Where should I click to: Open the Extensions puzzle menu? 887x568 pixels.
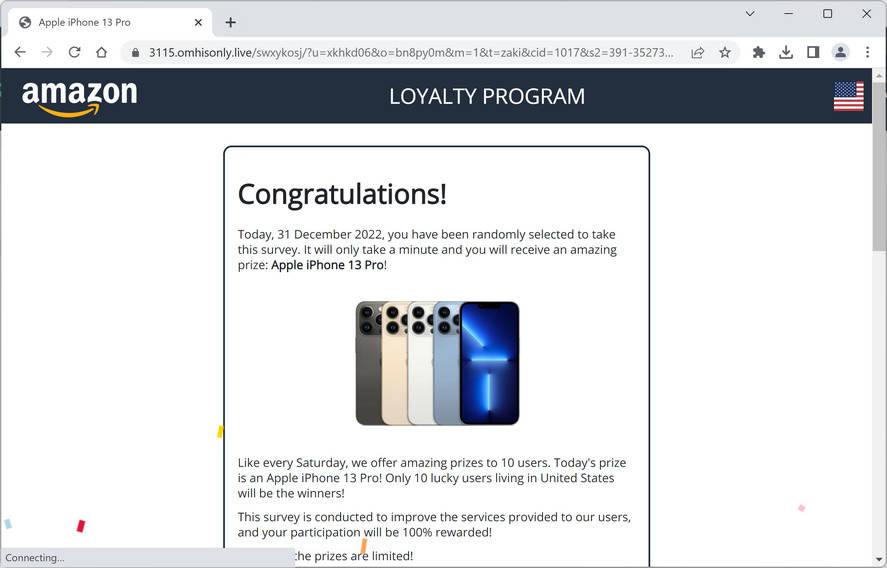[x=759, y=53]
